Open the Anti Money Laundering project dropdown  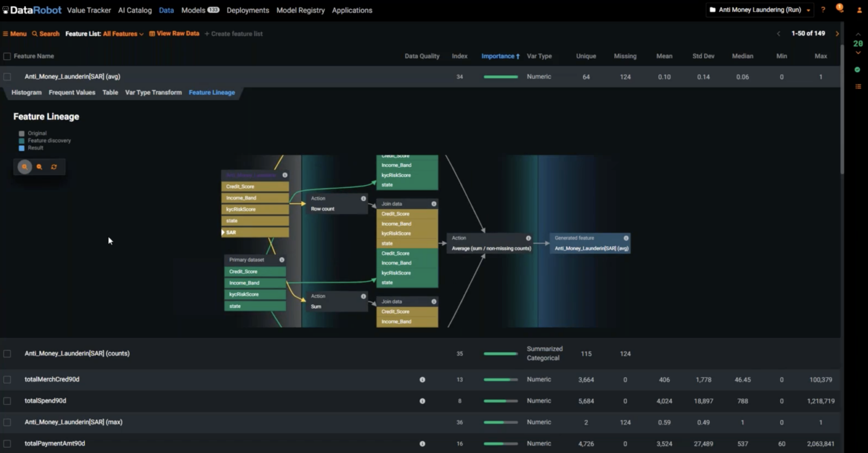(x=759, y=9)
